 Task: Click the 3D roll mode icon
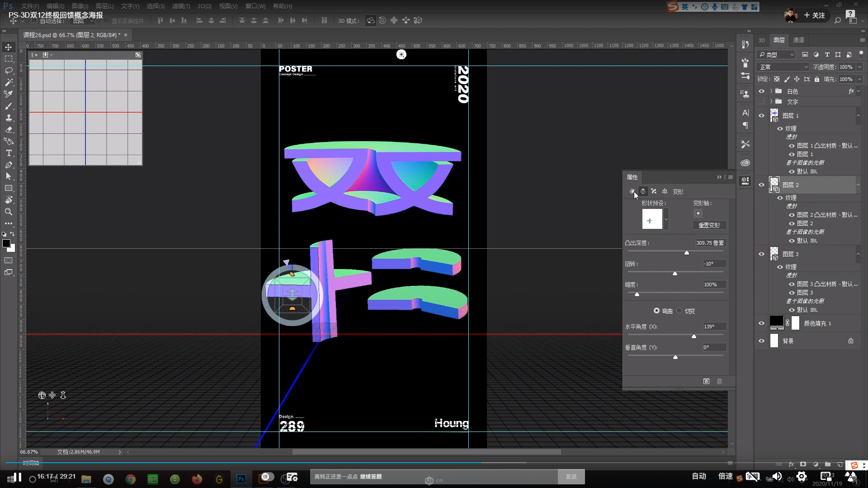click(x=382, y=20)
